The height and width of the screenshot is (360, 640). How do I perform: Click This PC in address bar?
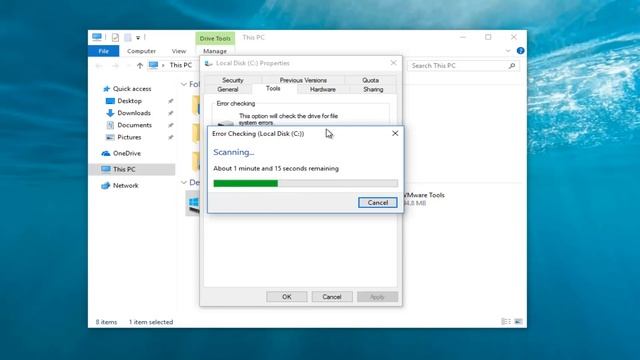click(x=180, y=65)
